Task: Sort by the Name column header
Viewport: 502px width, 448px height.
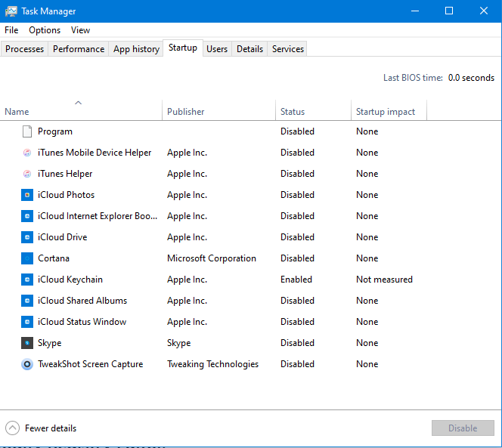Action: point(81,110)
